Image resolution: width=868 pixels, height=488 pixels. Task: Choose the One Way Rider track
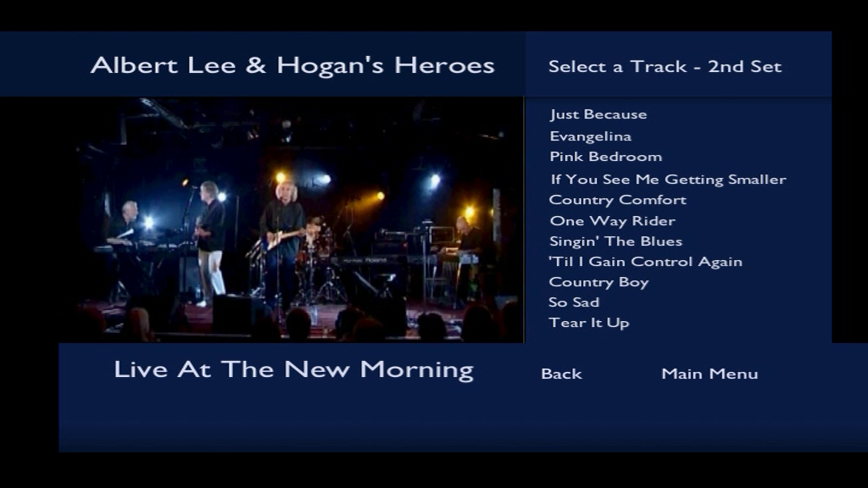tap(612, 221)
